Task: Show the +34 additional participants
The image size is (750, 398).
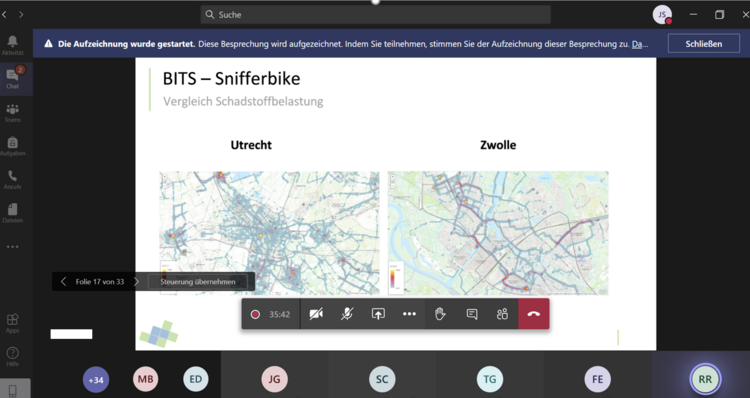Action: pyautogui.click(x=96, y=380)
